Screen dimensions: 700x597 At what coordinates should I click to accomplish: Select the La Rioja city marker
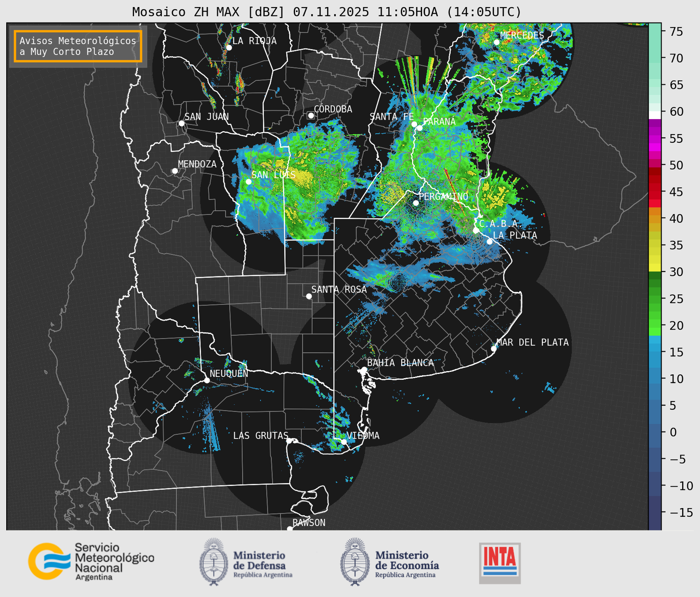tap(229, 48)
